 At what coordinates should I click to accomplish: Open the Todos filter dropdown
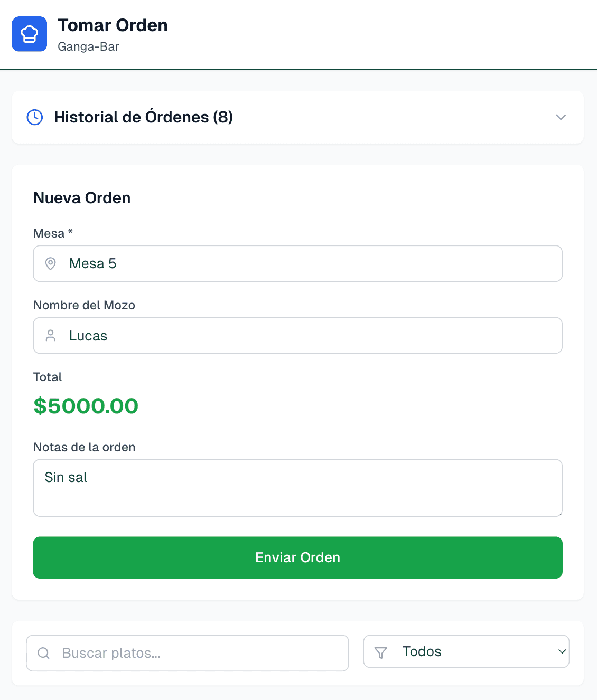click(466, 651)
